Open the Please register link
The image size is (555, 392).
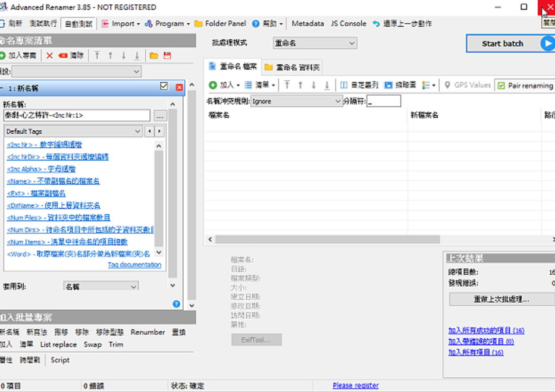[x=355, y=385]
